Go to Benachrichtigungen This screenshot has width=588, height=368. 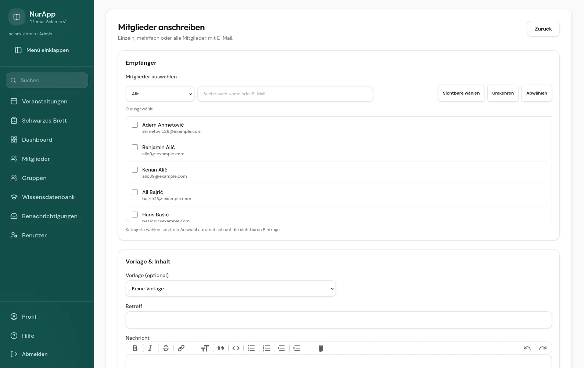pyautogui.click(x=47, y=216)
